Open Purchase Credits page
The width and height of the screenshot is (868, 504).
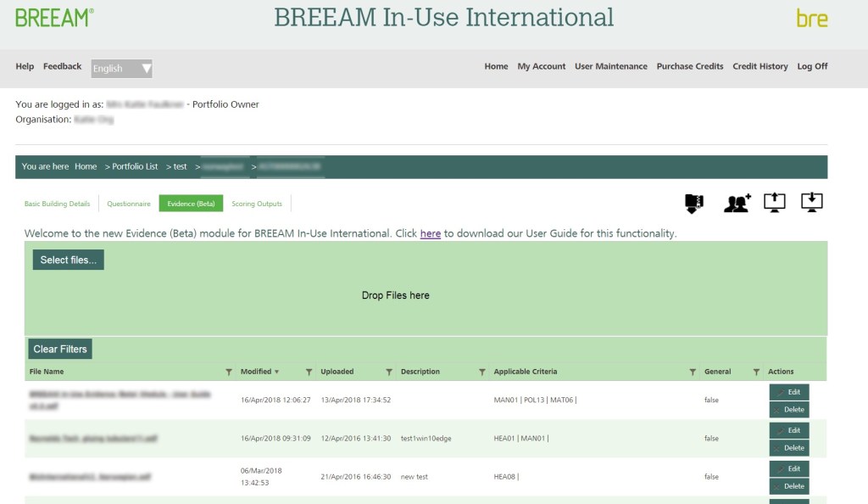point(690,66)
